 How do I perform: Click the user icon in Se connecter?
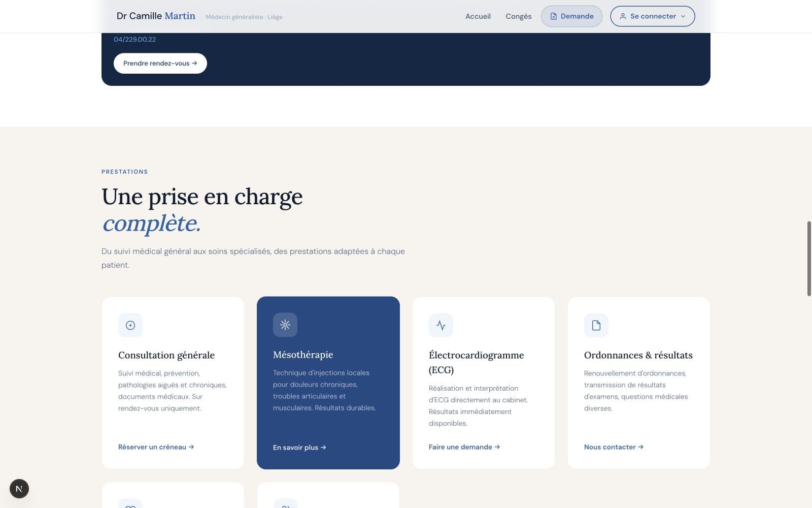click(623, 16)
